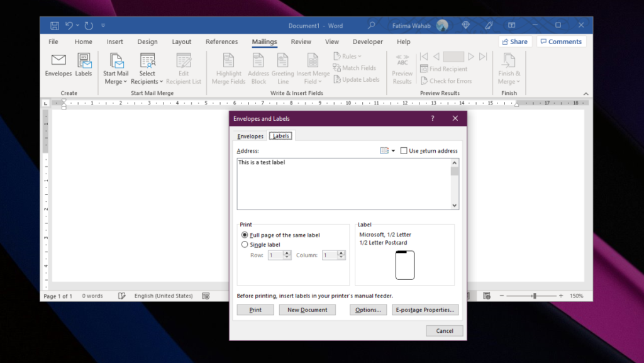Switch to the Envelopes tab
The width and height of the screenshot is (644, 363).
point(250,136)
